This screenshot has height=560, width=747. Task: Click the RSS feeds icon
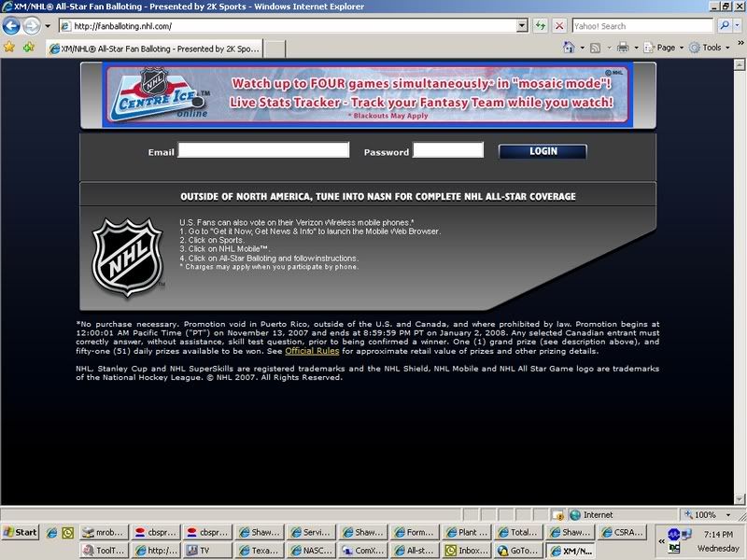pyautogui.click(x=595, y=48)
